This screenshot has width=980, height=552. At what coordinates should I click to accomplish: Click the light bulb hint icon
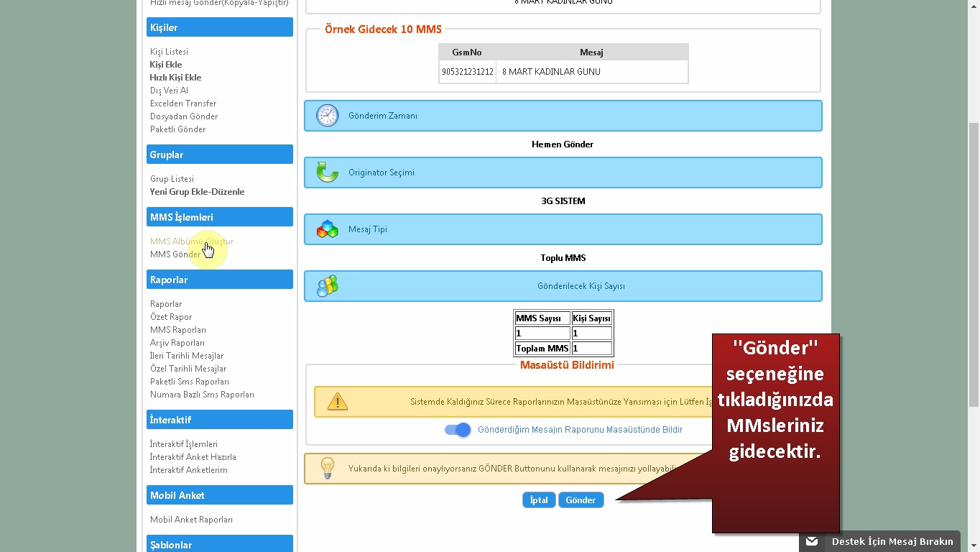click(327, 468)
